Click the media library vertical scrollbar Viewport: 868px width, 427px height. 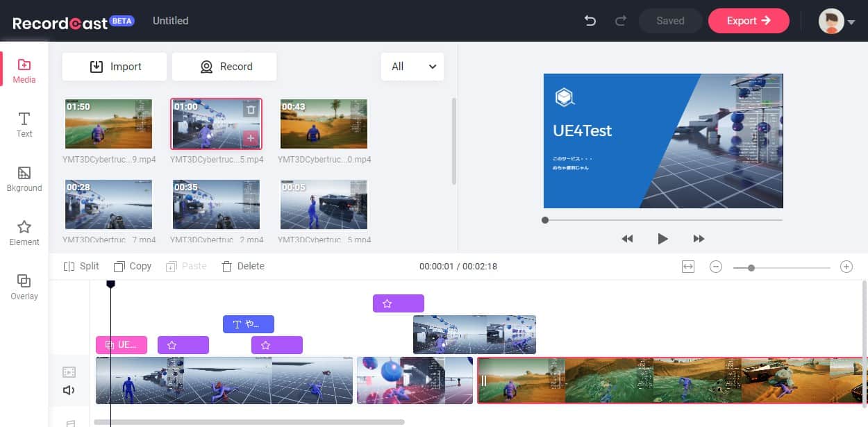454,141
